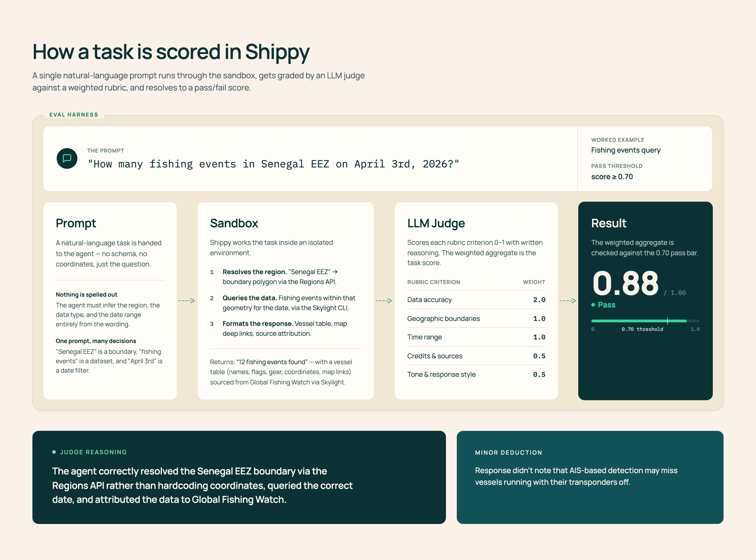Image resolution: width=756 pixels, height=560 pixels.
Task: Click the 0.70 threshold marker on score bar
Action: coord(667,321)
